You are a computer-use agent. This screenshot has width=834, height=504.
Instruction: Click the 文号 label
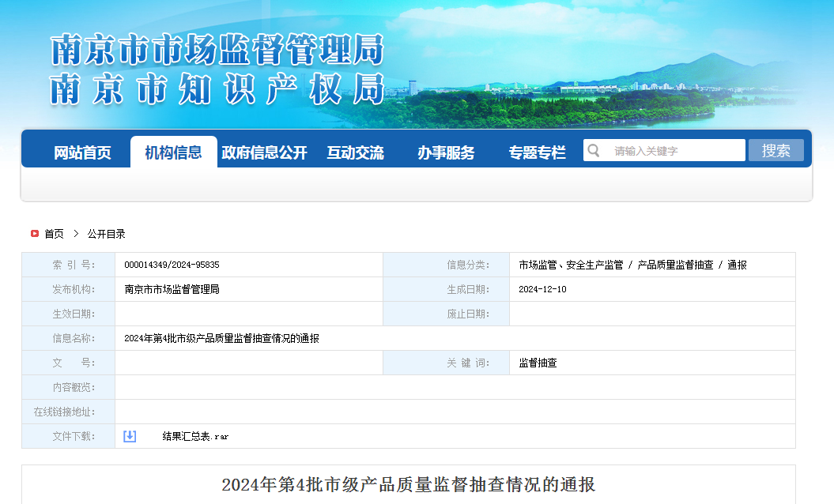coord(74,363)
